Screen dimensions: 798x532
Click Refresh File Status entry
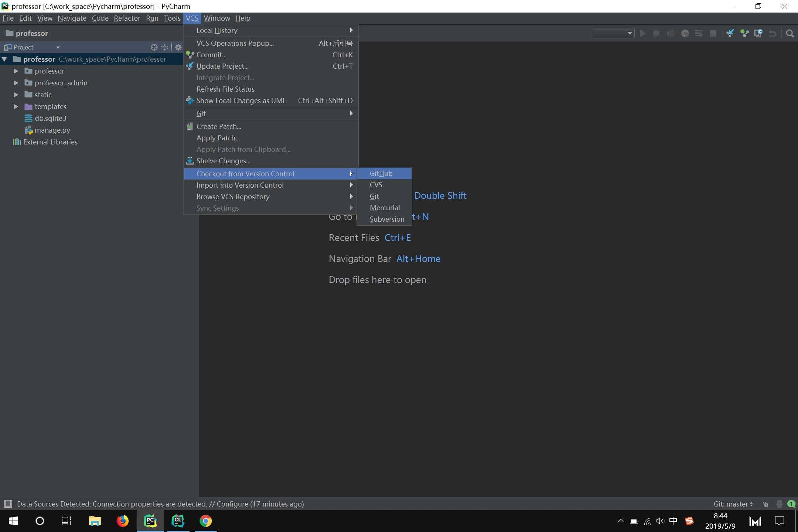(271, 89)
